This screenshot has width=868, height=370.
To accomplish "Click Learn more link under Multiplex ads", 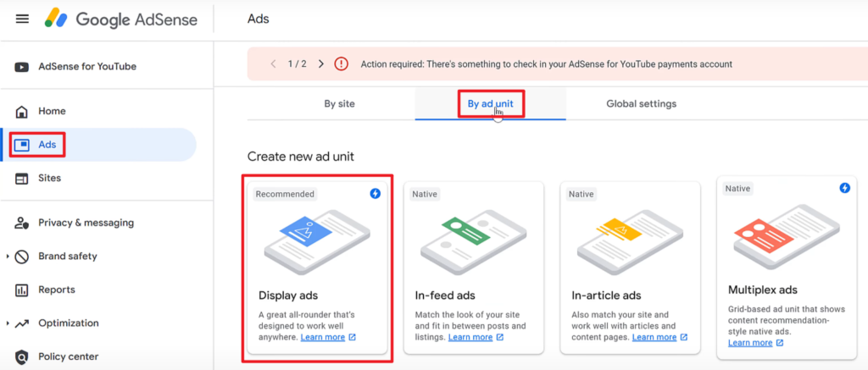I will tap(750, 343).
